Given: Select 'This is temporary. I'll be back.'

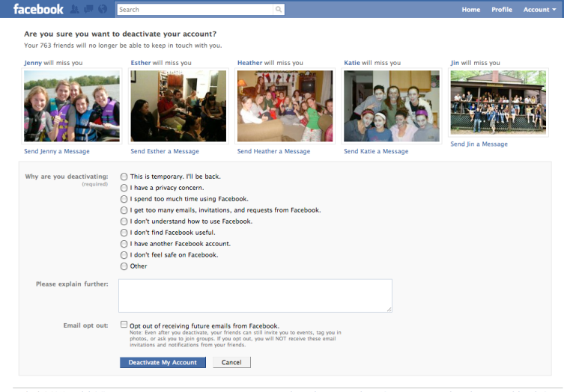Looking at the screenshot, I should tap(124, 177).
